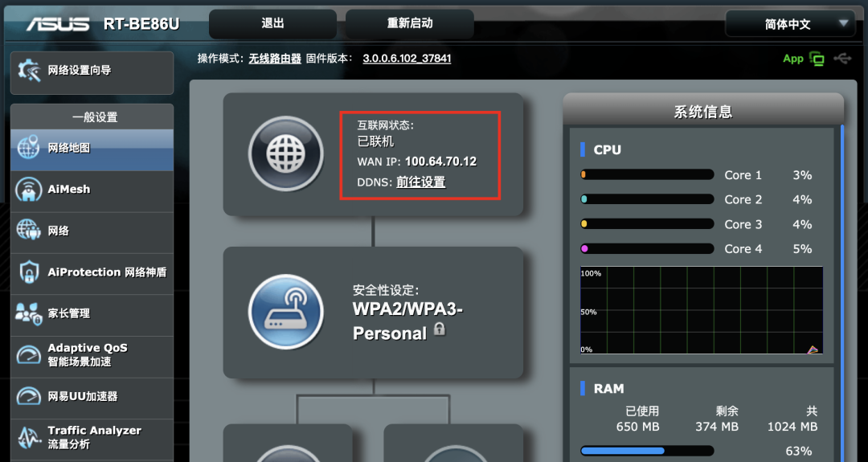The height and width of the screenshot is (462, 868).
Task: Click the RAM usage progress bar
Action: click(x=646, y=451)
